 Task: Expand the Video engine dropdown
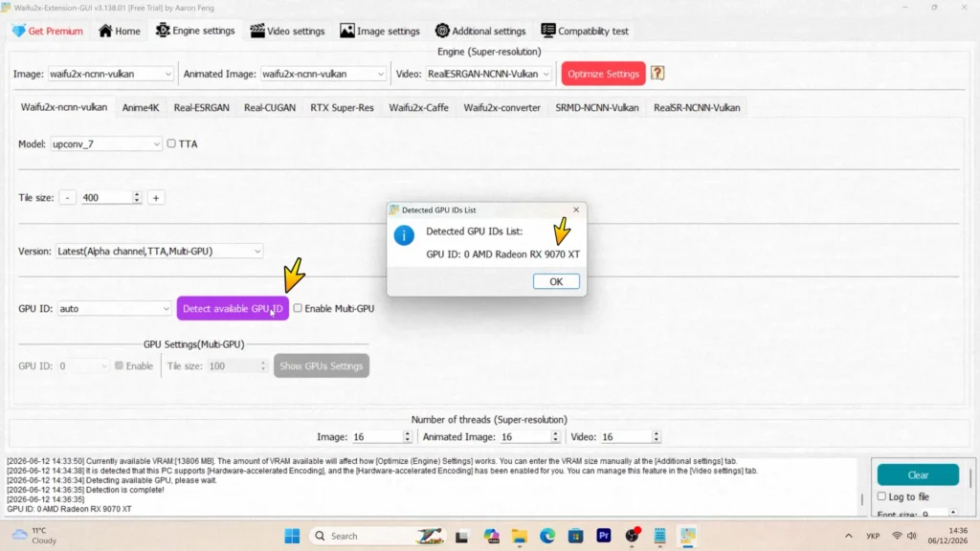(x=489, y=74)
